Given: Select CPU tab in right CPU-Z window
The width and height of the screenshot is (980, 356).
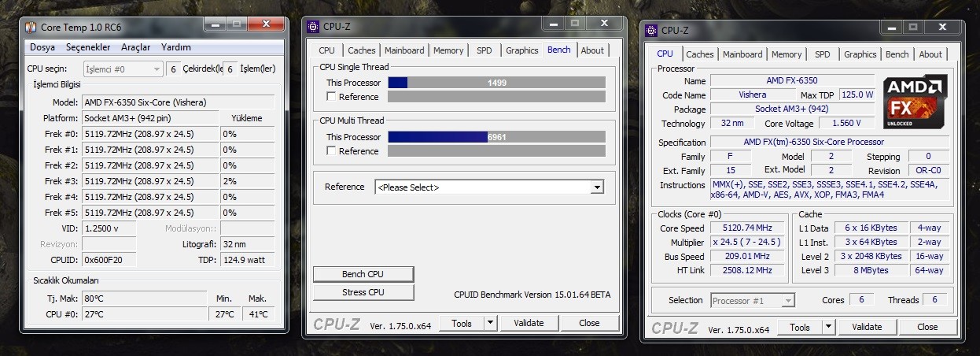Looking at the screenshot, I should (x=665, y=54).
